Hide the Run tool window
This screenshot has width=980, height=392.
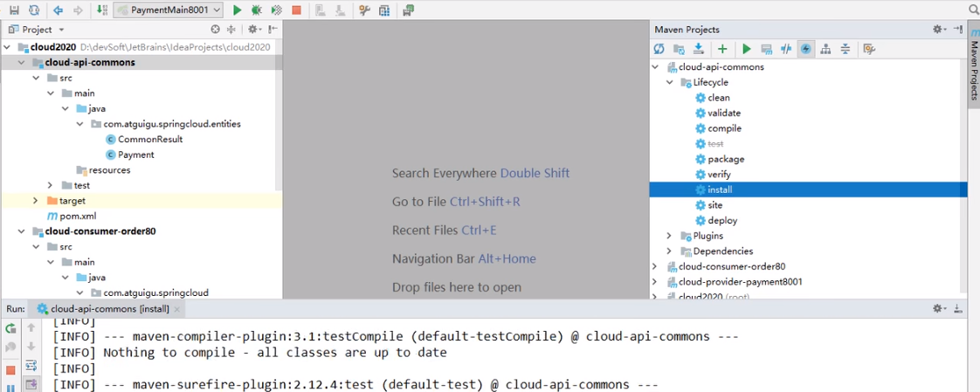[957, 308]
